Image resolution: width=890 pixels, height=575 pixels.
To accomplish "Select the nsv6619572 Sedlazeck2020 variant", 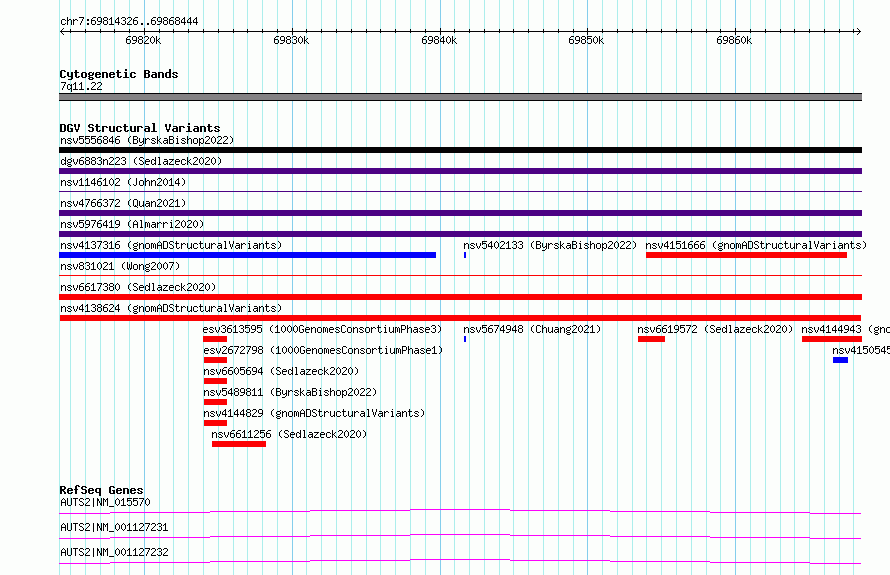I will [715, 329].
